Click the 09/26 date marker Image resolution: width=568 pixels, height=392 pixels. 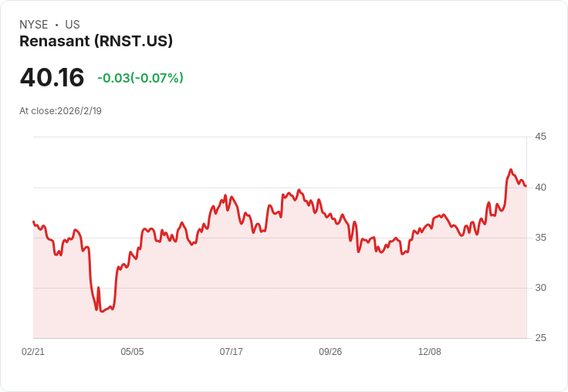[330, 352]
